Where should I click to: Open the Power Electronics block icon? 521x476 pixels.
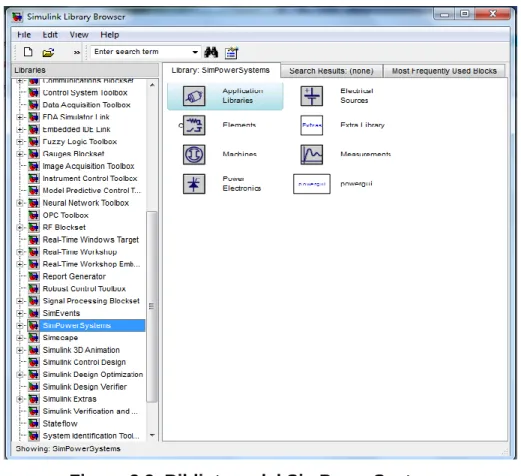click(x=194, y=184)
